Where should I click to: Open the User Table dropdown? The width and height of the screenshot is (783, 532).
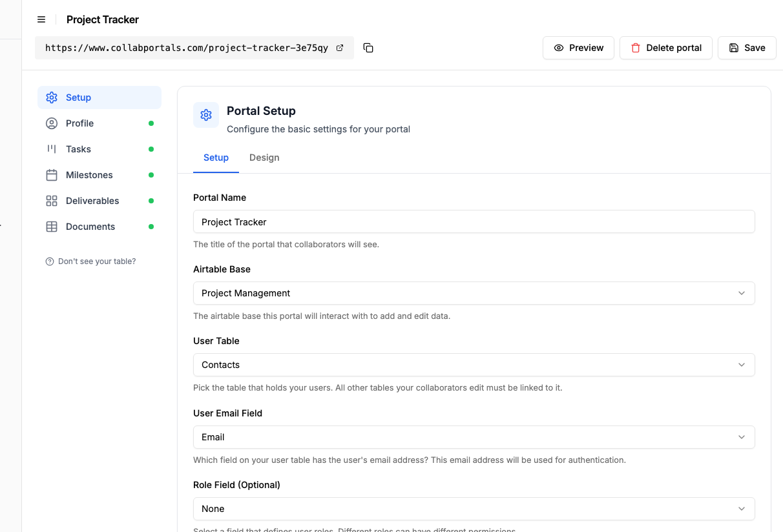[474, 365]
